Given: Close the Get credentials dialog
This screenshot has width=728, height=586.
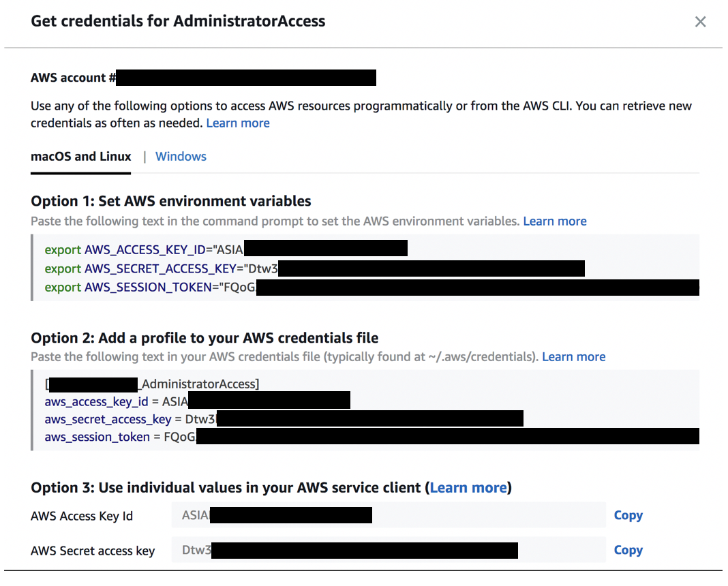Looking at the screenshot, I should click(x=700, y=22).
